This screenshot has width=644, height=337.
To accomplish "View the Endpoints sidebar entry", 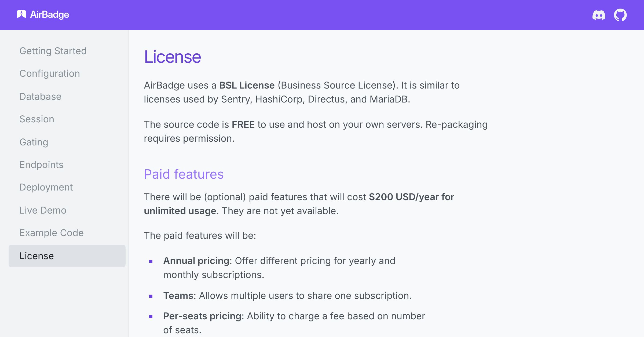I will click(x=41, y=165).
